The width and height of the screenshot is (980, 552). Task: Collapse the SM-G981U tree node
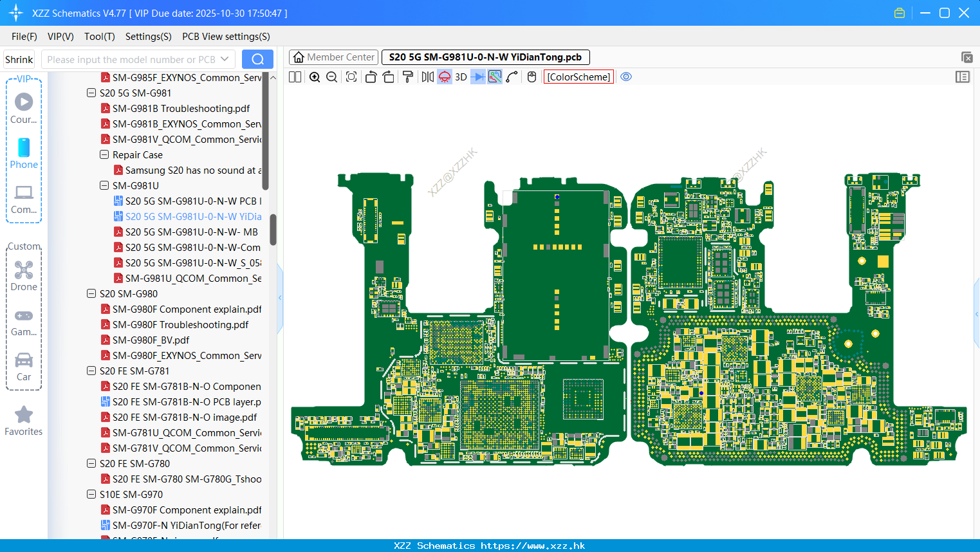click(x=104, y=185)
